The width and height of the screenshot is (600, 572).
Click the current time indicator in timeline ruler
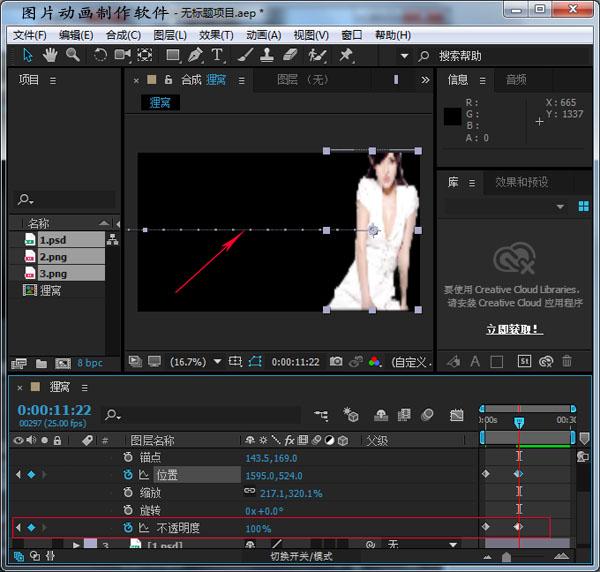519,422
